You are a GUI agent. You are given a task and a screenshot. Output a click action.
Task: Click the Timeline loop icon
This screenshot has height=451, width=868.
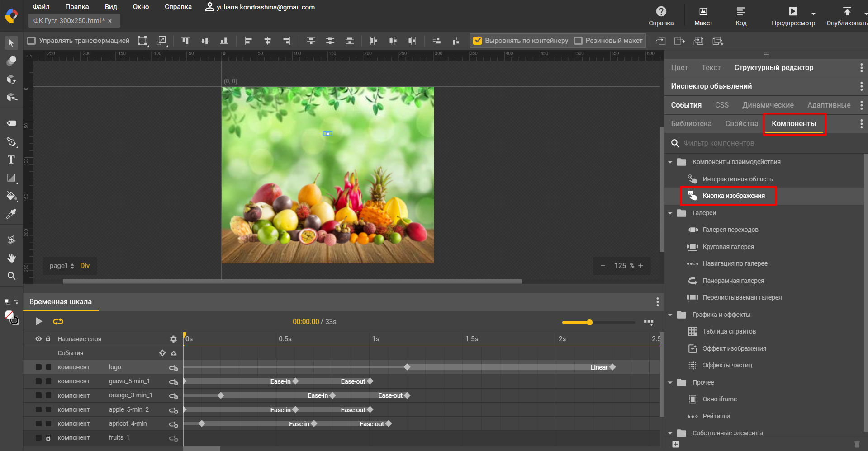58,322
